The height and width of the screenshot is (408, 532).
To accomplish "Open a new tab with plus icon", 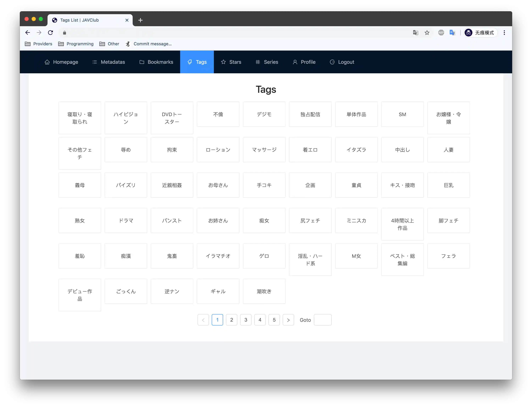I will pyautogui.click(x=140, y=20).
